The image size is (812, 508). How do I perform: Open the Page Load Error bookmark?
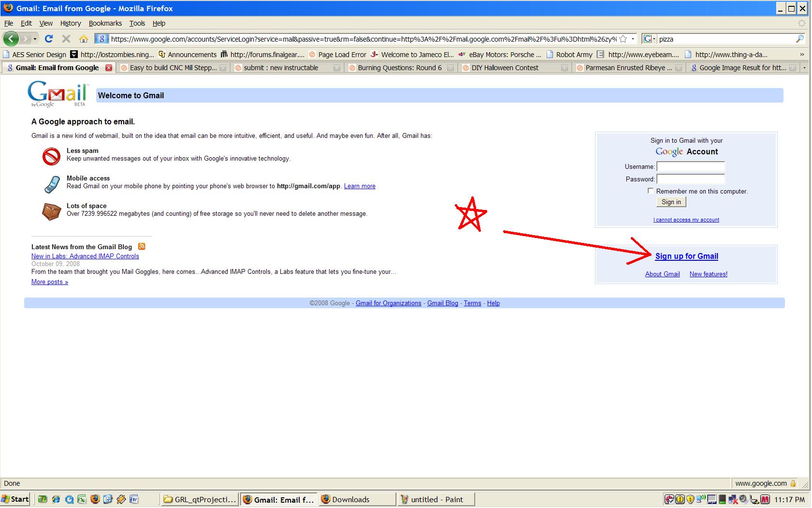point(337,55)
